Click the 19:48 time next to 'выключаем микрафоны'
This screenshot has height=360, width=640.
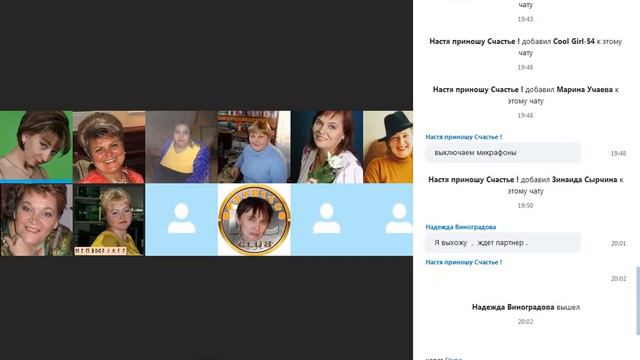click(x=618, y=153)
